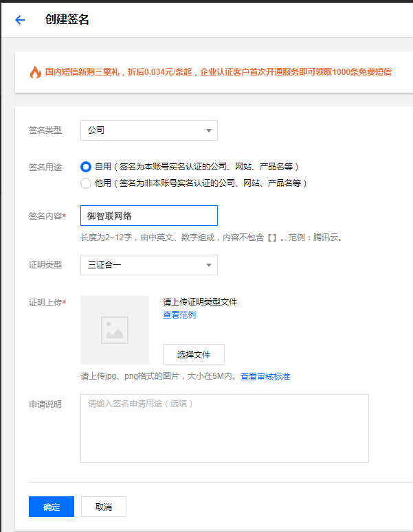Viewport: 413px width, 532px height.
Task: Click the back arrow beside 创建签名
Action: tap(20, 20)
